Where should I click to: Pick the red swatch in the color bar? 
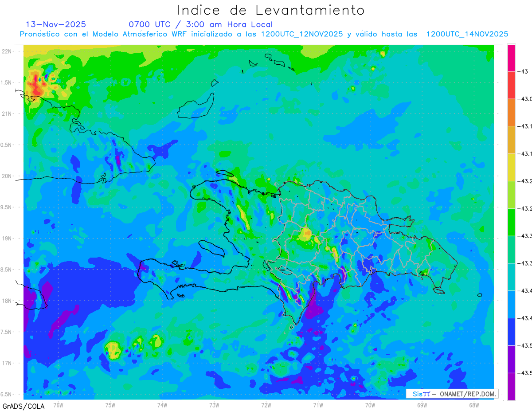(x=511, y=85)
